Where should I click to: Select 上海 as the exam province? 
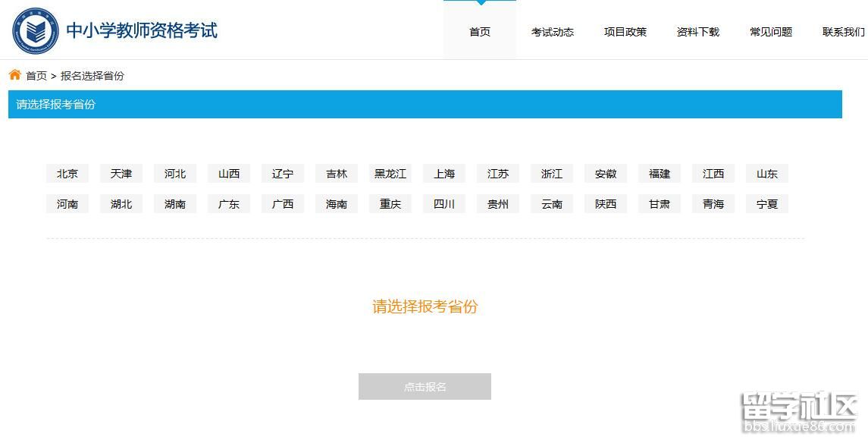tap(443, 173)
